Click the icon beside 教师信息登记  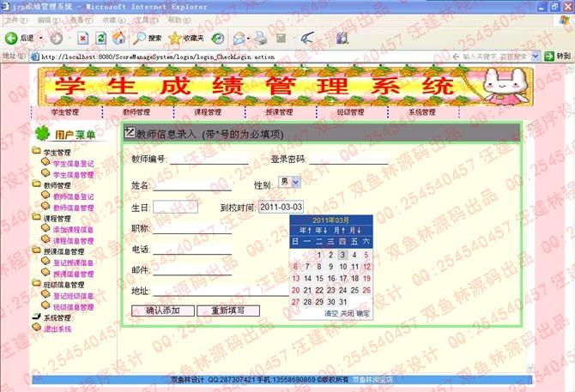pos(45,195)
